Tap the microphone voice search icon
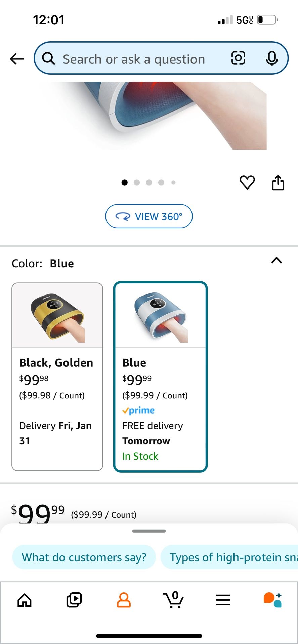Image resolution: width=298 pixels, height=644 pixels. click(271, 58)
